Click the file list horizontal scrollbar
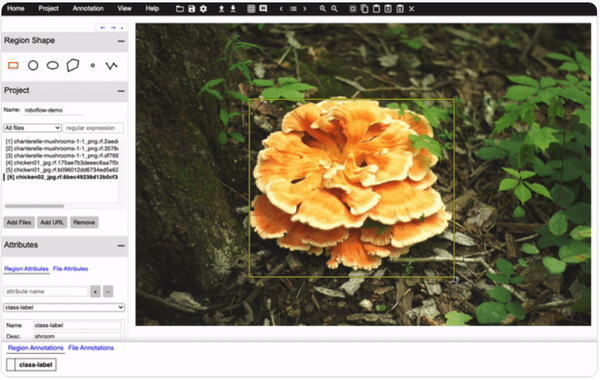The height and width of the screenshot is (380, 600). pyautogui.click(x=34, y=206)
